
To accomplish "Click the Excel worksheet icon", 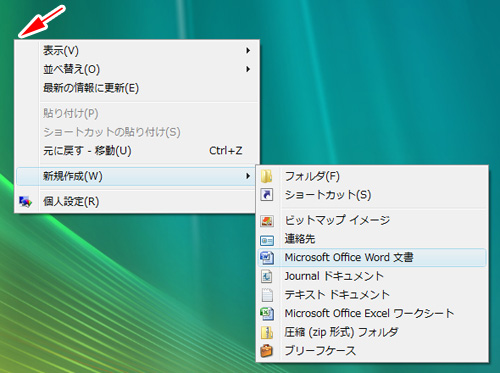I will coord(267,314).
